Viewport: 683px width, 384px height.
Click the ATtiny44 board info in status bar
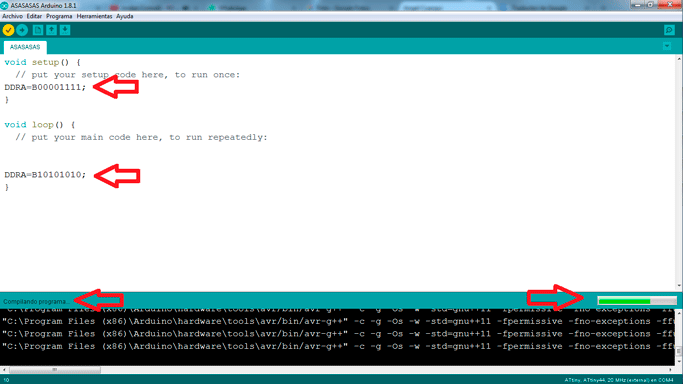pos(619,380)
